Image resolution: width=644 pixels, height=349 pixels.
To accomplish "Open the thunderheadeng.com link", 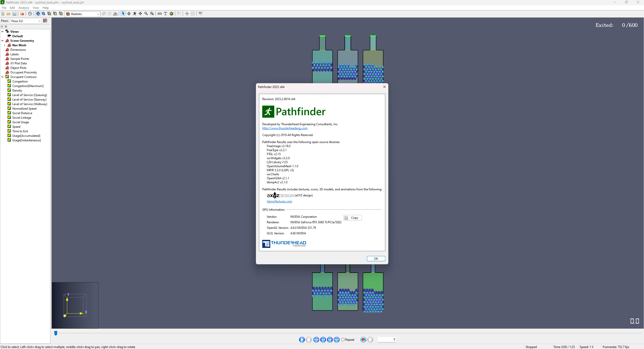I will click(285, 128).
